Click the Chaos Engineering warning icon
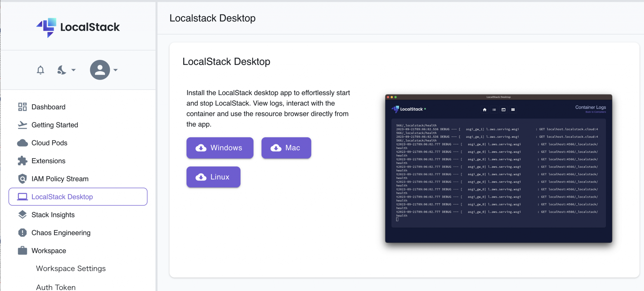This screenshot has height=291, width=644. [x=22, y=233]
